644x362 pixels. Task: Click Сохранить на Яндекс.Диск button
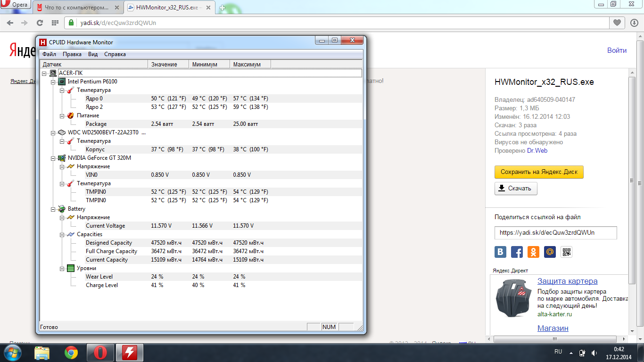point(539,172)
